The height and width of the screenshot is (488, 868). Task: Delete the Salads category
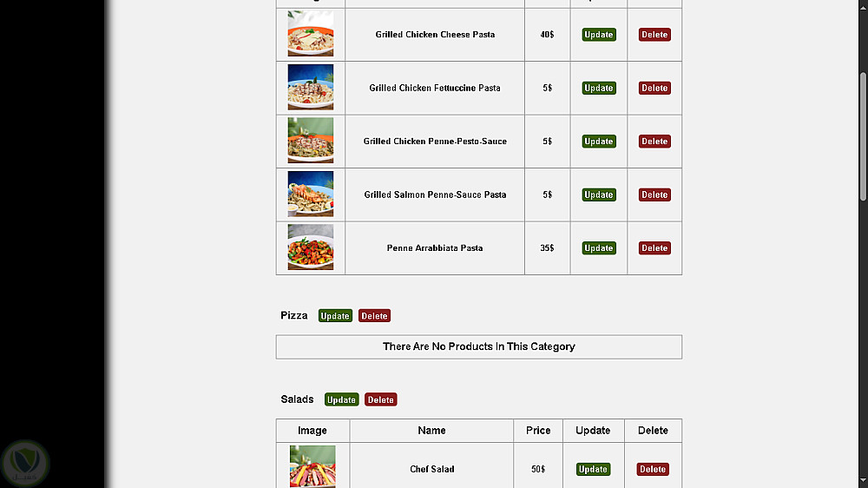point(380,399)
